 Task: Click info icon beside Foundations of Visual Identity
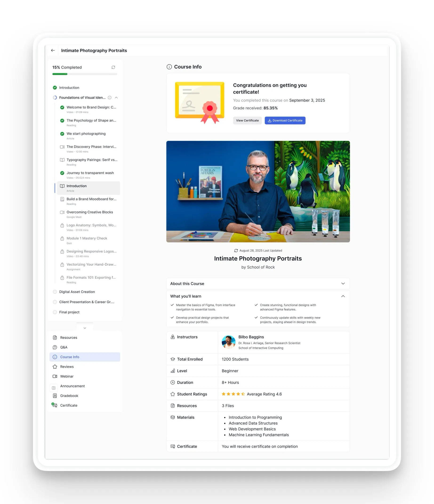[x=110, y=98]
